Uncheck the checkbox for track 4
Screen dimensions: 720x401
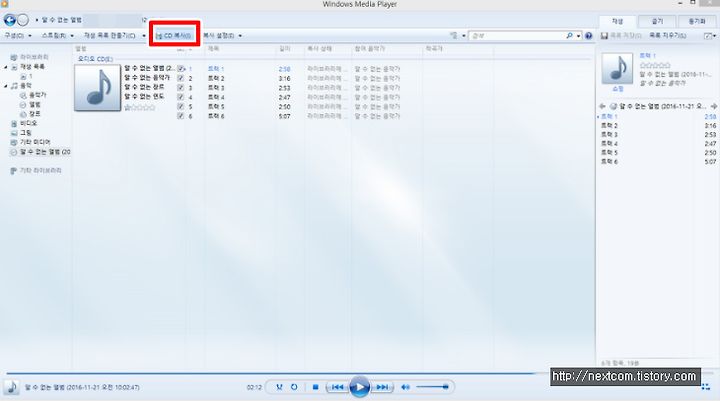[x=180, y=97]
